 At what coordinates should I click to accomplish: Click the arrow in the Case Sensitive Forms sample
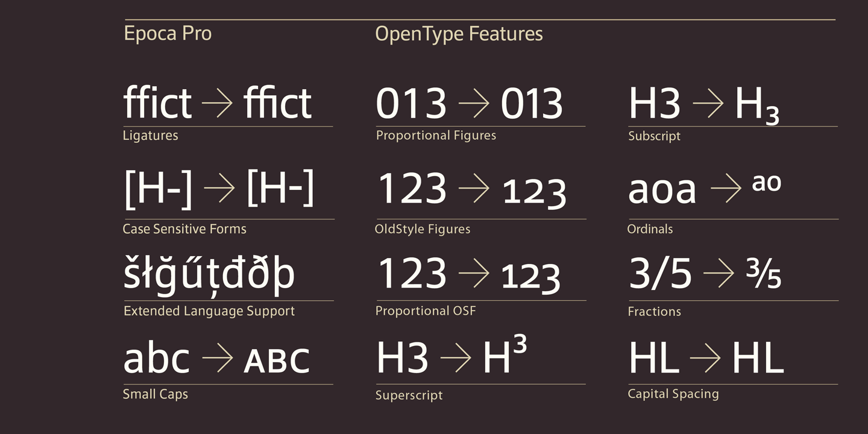click(x=219, y=190)
